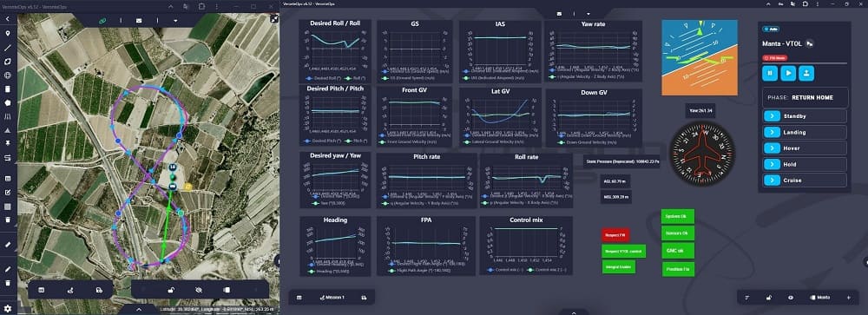This screenshot has height=315, width=868.
Task: Open the settings gear in left sidebar
Action: pyautogui.click(x=8, y=308)
